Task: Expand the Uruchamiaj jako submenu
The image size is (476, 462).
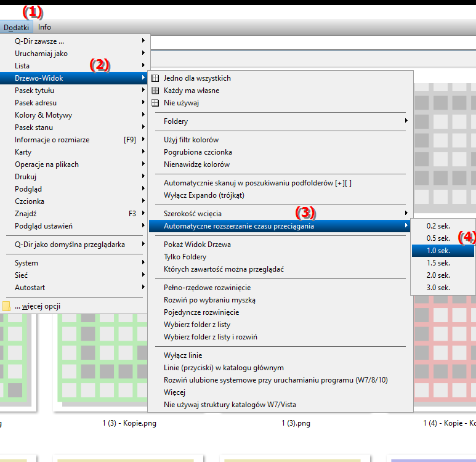Action: tap(75, 54)
